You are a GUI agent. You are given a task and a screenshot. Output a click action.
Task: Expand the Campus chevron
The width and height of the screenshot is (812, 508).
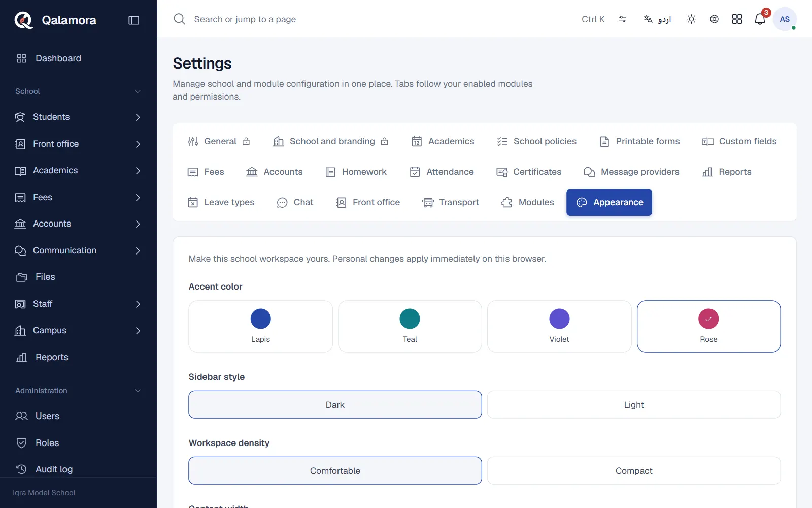138,331
